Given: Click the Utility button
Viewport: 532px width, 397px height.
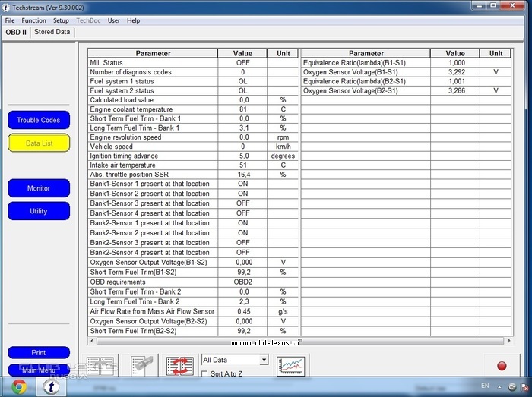Looking at the screenshot, I should click(39, 211).
